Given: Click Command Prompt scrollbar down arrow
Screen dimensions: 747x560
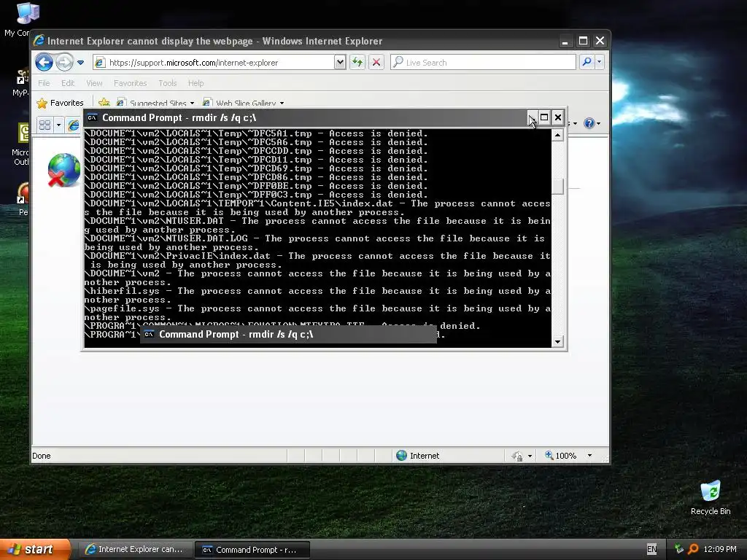Looking at the screenshot, I should coord(557,341).
